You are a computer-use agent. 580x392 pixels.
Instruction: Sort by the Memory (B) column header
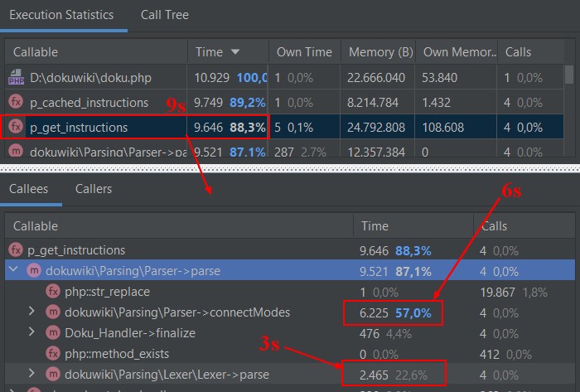[x=380, y=52]
